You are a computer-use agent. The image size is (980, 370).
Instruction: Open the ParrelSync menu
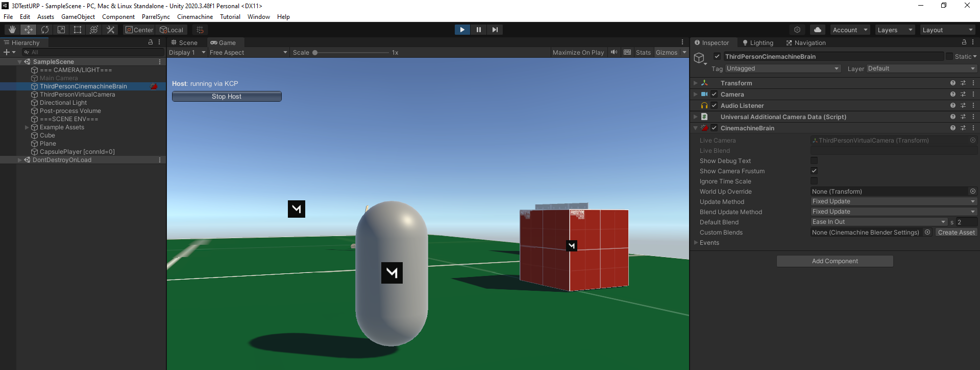pyautogui.click(x=156, y=16)
